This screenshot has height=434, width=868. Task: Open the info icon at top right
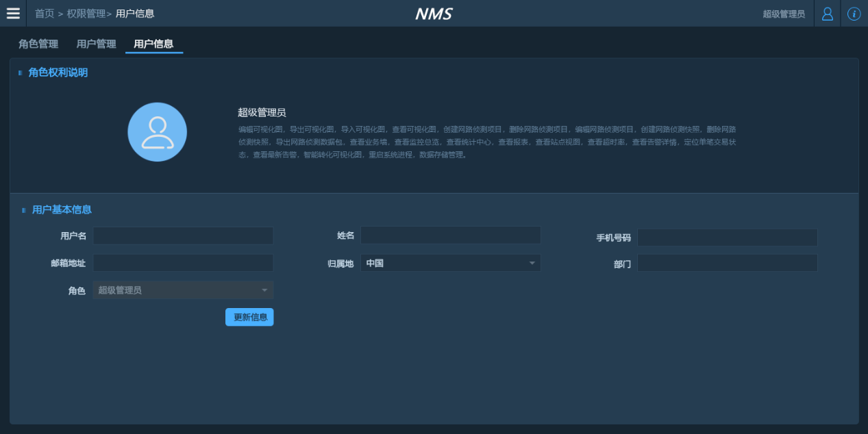[x=854, y=14]
